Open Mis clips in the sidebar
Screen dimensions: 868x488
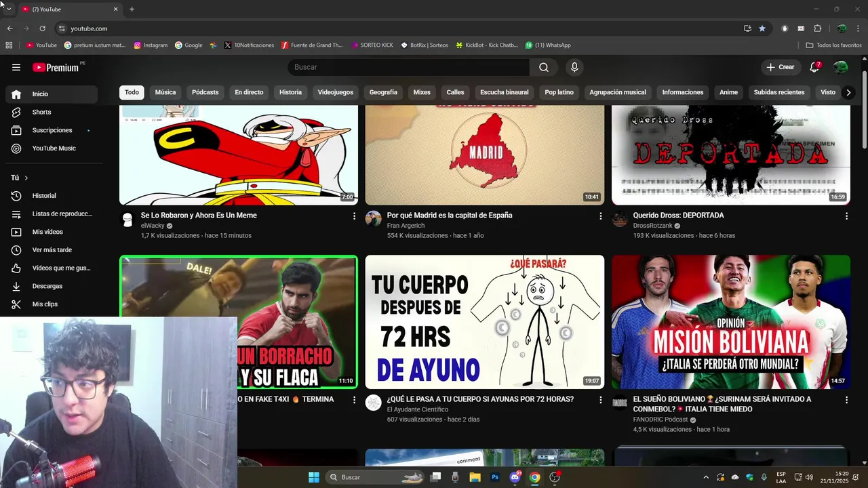point(50,304)
